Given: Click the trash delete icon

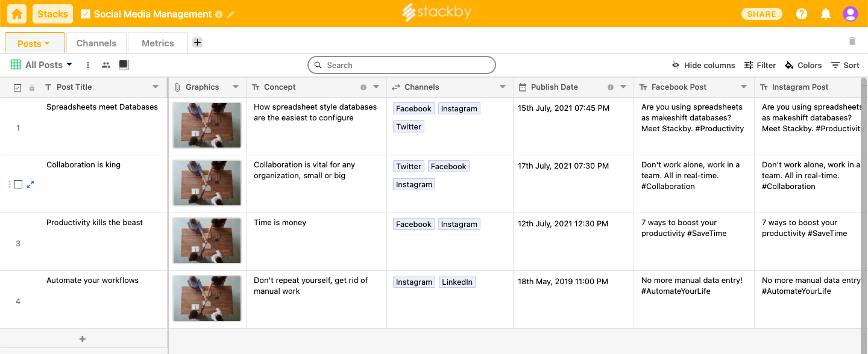Looking at the screenshot, I should coord(852,41).
